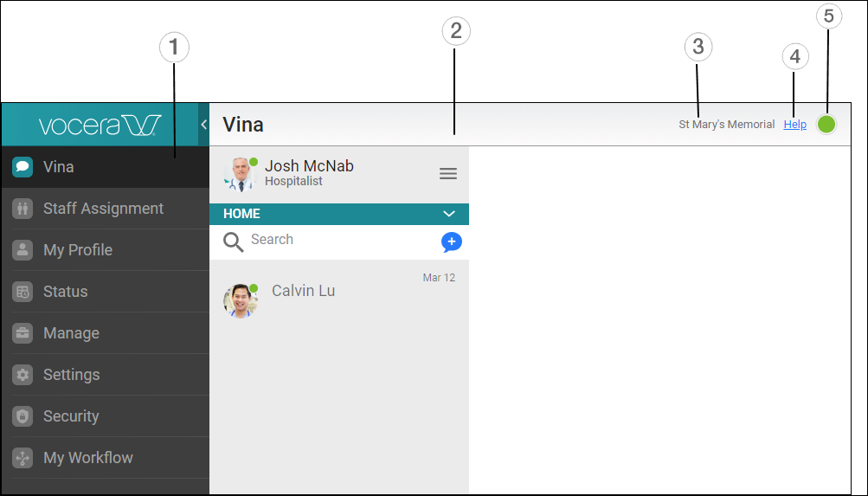Click the My Workflow icon

(23, 458)
